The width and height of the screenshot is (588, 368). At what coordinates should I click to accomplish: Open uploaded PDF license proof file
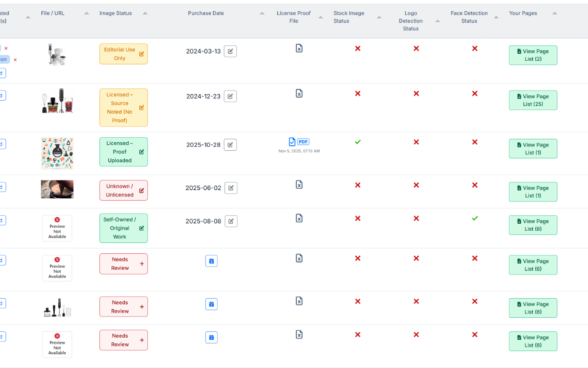click(299, 141)
